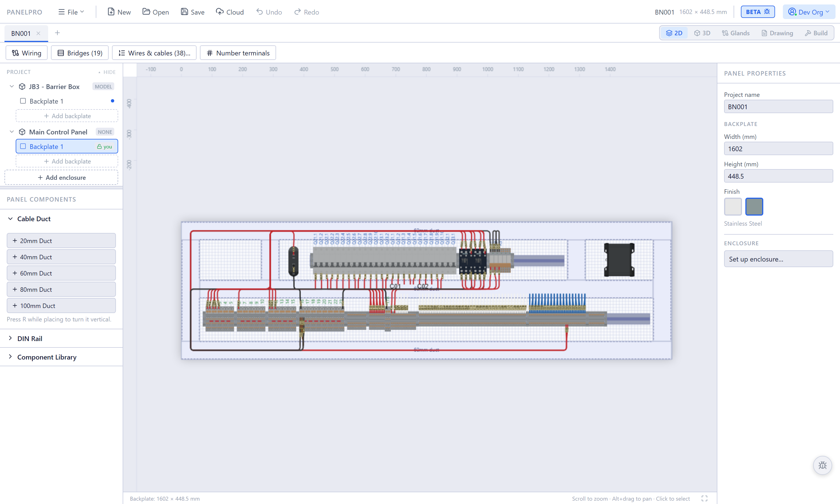The height and width of the screenshot is (504, 840).
Task: Select Backplate 1 under Main Control Panel
Action: tap(67, 146)
